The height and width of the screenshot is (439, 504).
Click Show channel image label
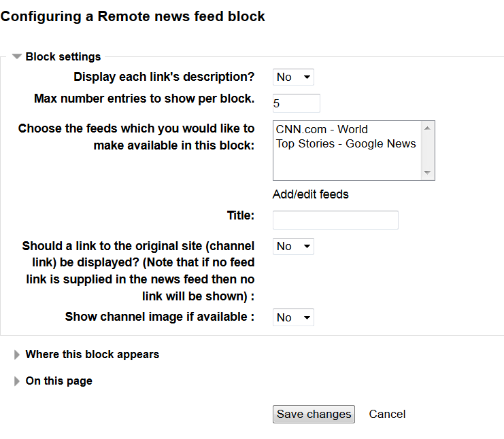pyautogui.click(x=160, y=317)
